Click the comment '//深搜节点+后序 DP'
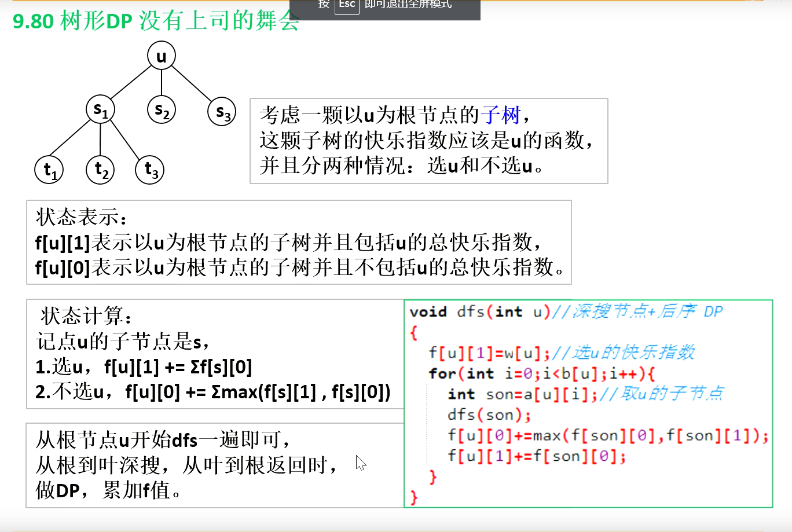Viewport: 792px width, 532px height. [637, 311]
